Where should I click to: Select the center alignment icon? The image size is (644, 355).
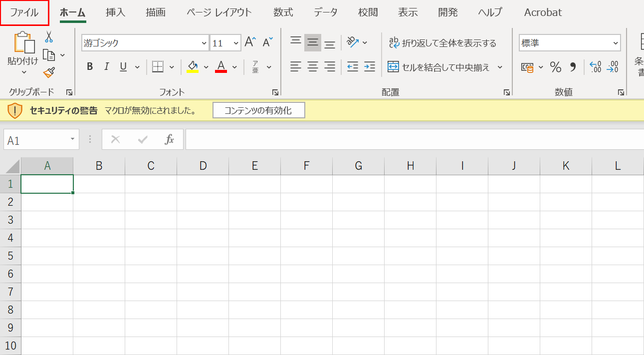pos(312,67)
